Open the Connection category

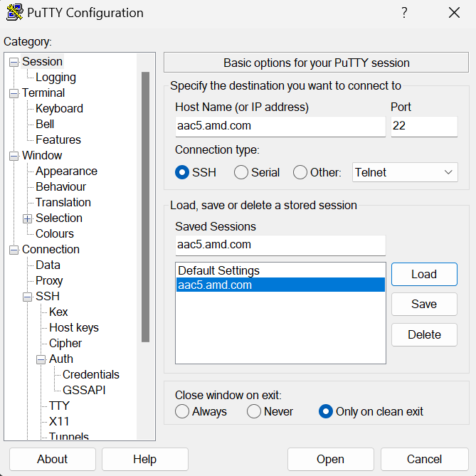pos(51,249)
